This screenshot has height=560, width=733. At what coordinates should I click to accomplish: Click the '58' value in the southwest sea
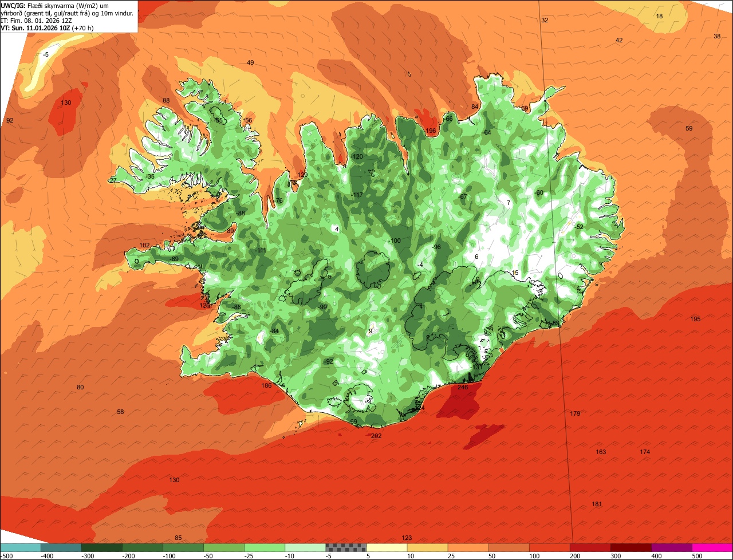(120, 412)
